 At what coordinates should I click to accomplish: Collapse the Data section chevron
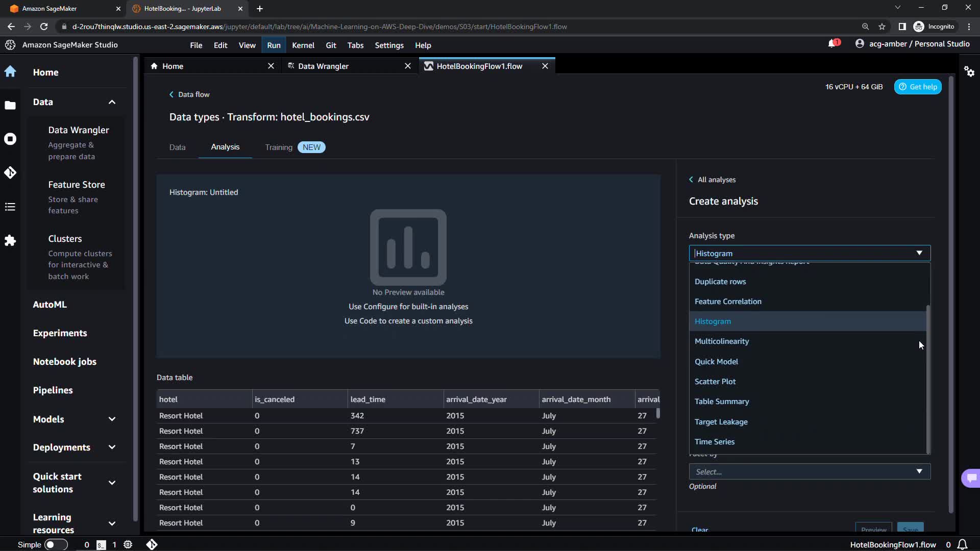click(x=112, y=102)
